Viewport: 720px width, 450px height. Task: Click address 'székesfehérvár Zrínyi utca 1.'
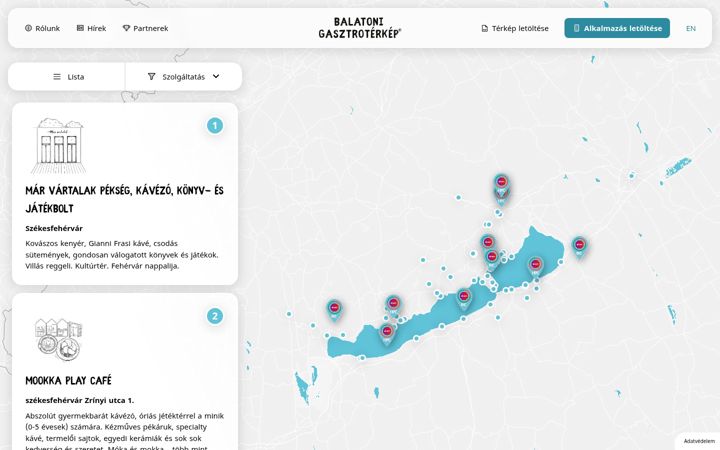[79, 400]
